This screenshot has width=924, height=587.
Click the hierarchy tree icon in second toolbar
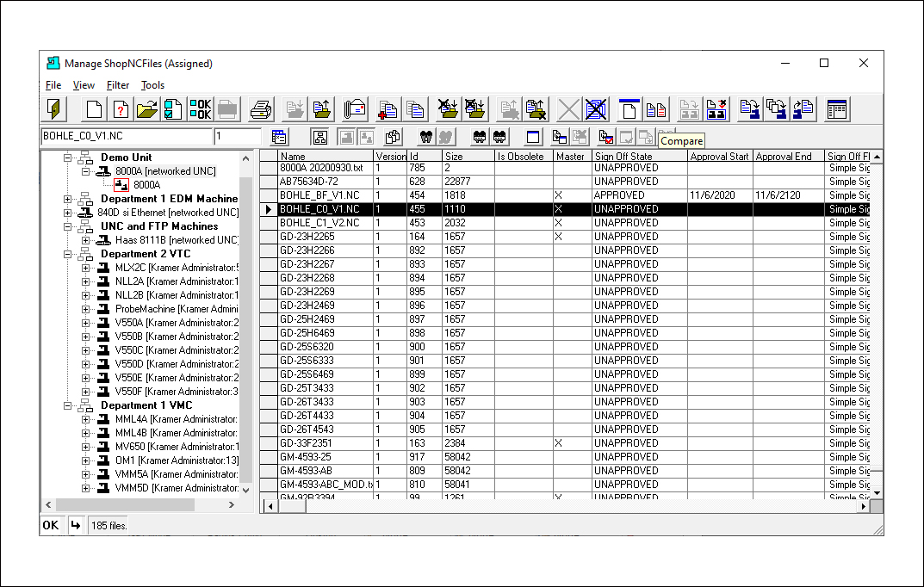coord(320,137)
